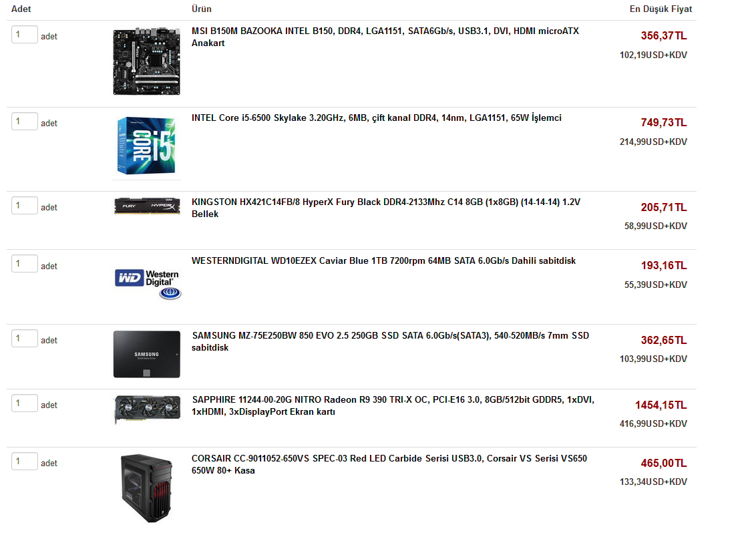The image size is (756, 533).
Task: Open the Sapphire graphics card image
Action: (147, 409)
